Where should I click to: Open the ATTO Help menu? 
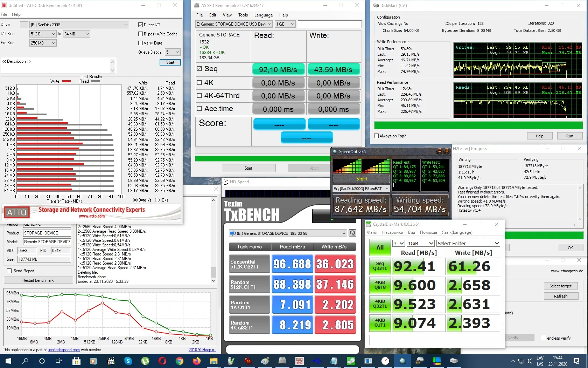[16, 14]
